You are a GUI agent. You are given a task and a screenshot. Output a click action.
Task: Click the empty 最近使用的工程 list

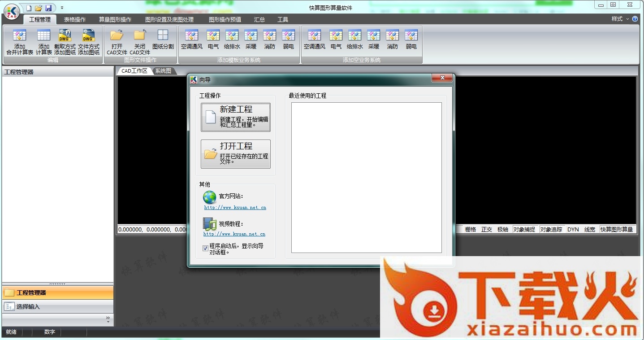(367, 178)
